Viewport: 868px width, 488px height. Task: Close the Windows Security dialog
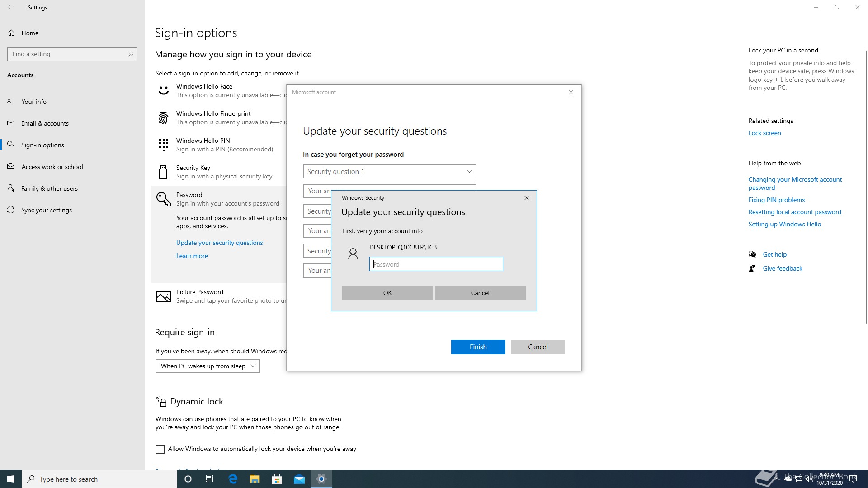527,198
